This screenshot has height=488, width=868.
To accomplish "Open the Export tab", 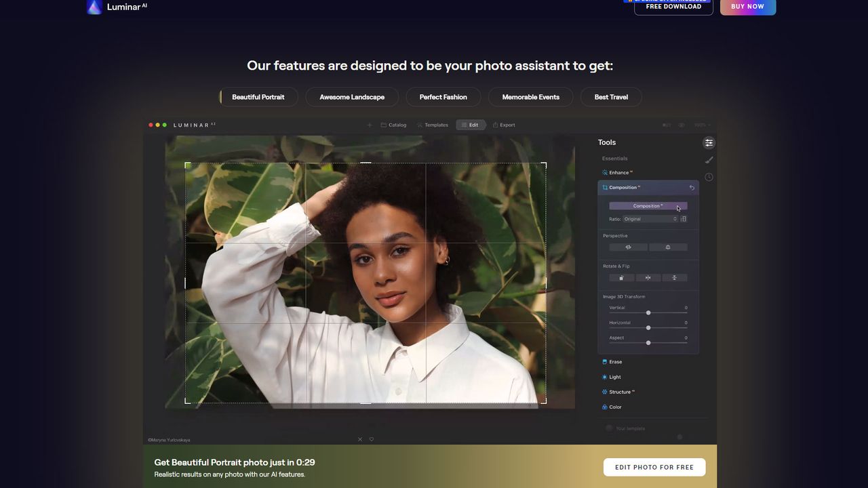I will click(504, 125).
